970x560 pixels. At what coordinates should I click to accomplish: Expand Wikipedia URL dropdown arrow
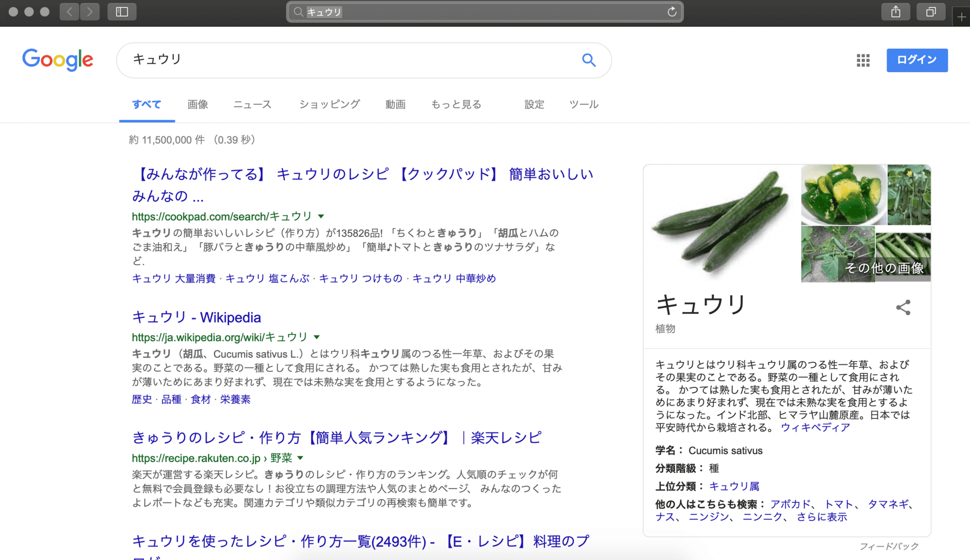pos(316,337)
